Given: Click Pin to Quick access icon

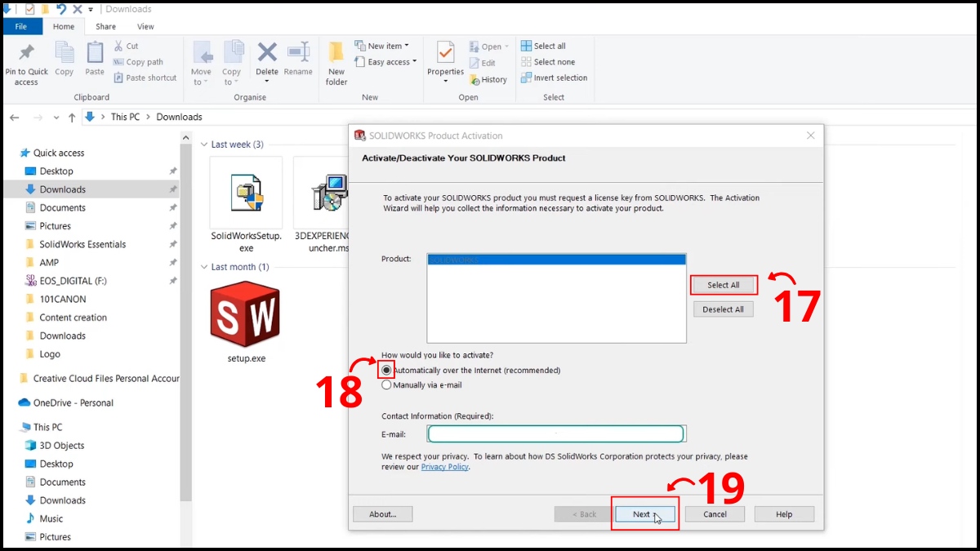Looking at the screenshot, I should 26,52.
